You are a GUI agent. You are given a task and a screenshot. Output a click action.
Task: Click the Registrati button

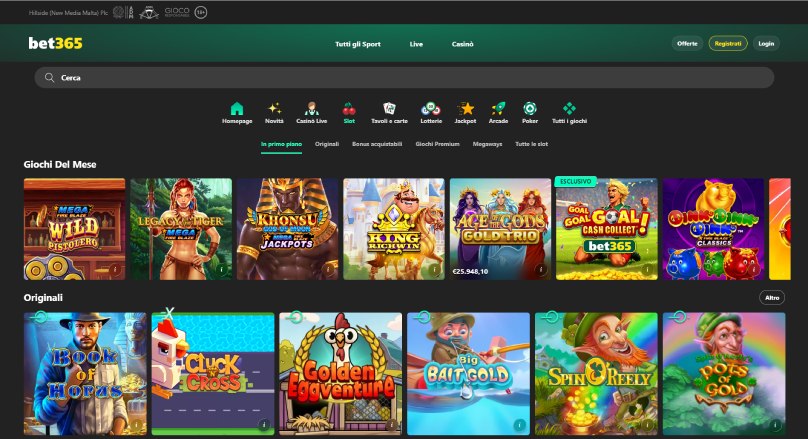coord(728,43)
